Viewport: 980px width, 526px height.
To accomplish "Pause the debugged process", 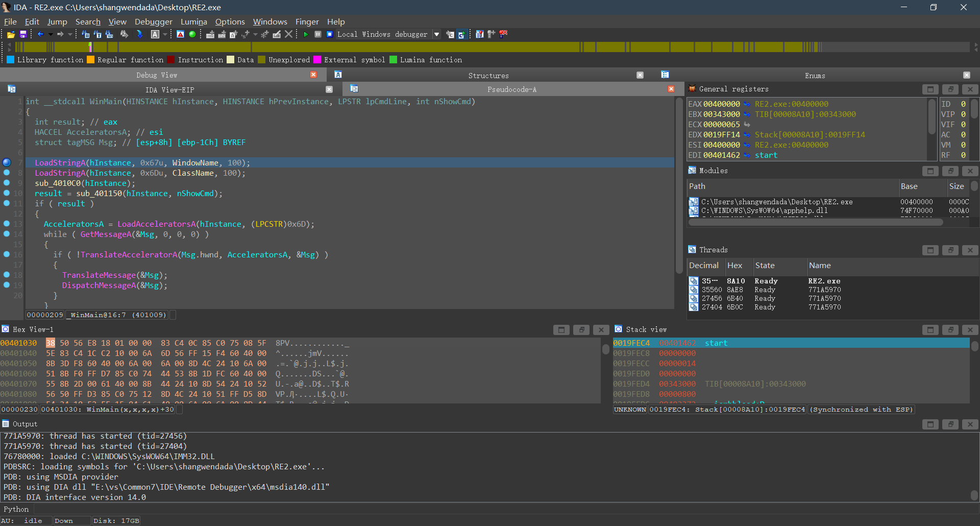I will tap(318, 34).
